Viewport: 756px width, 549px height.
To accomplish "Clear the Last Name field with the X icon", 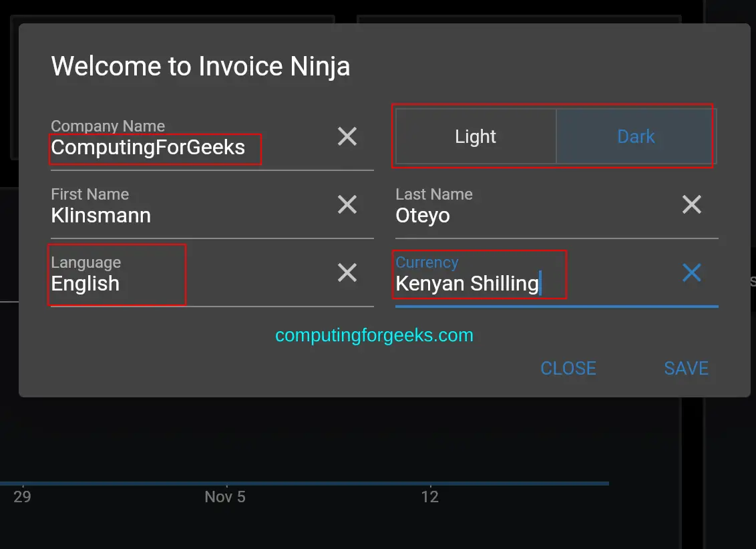I will pyautogui.click(x=691, y=204).
